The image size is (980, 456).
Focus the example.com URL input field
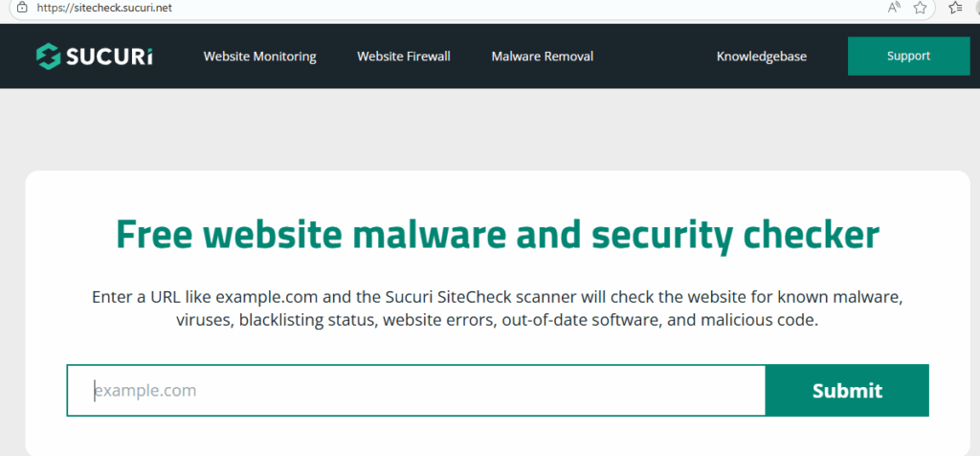[x=416, y=390]
